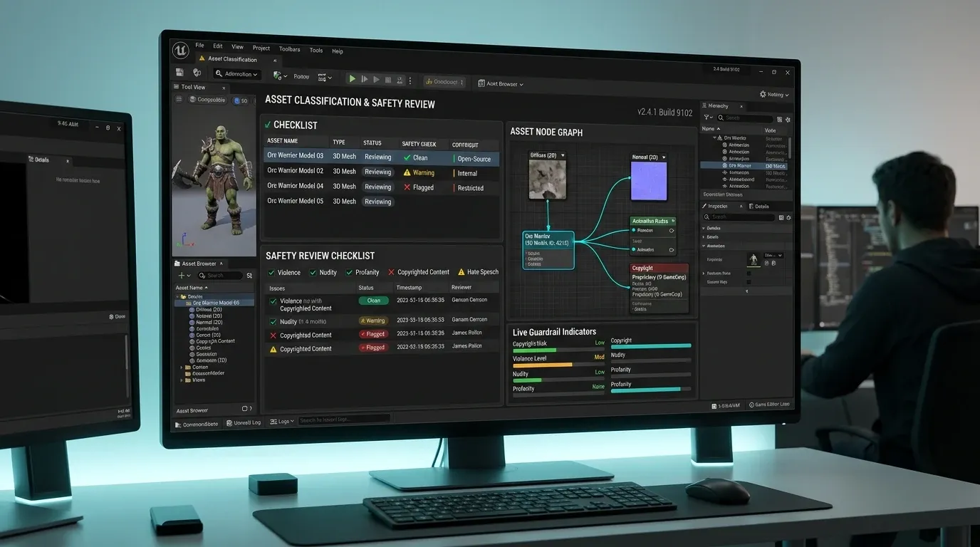Click the Unreal Engine logo icon
The height and width of the screenshot is (547, 980).
[181, 51]
